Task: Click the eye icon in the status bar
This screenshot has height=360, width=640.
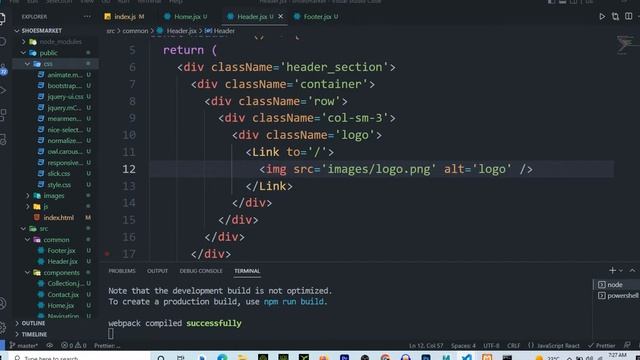Action: 49,346
